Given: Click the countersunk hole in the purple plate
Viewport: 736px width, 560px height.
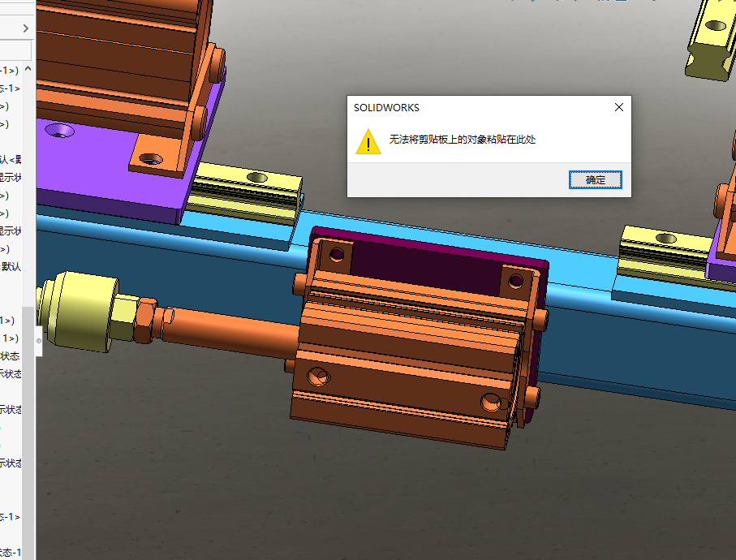Looking at the screenshot, I should 58,130.
